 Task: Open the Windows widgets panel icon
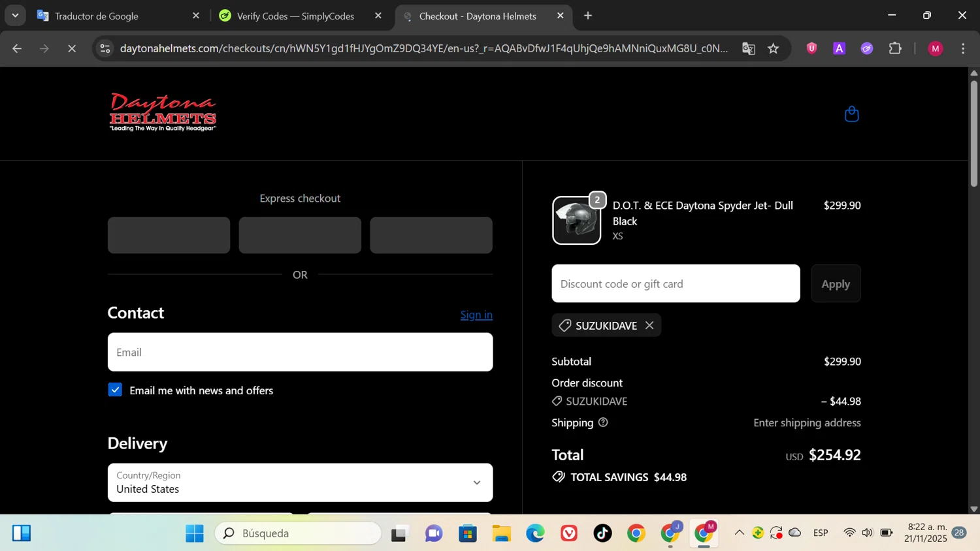tap(21, 533)
